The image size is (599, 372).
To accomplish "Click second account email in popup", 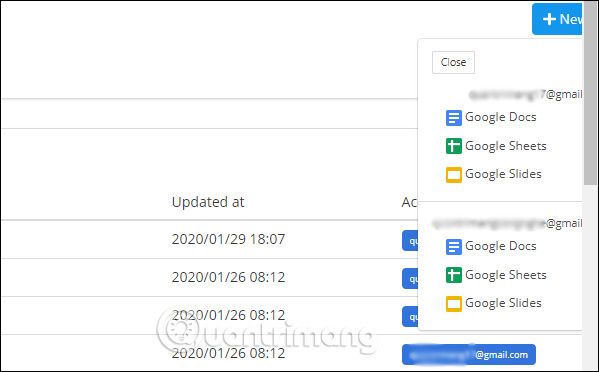I will click(x=507, y=223).
